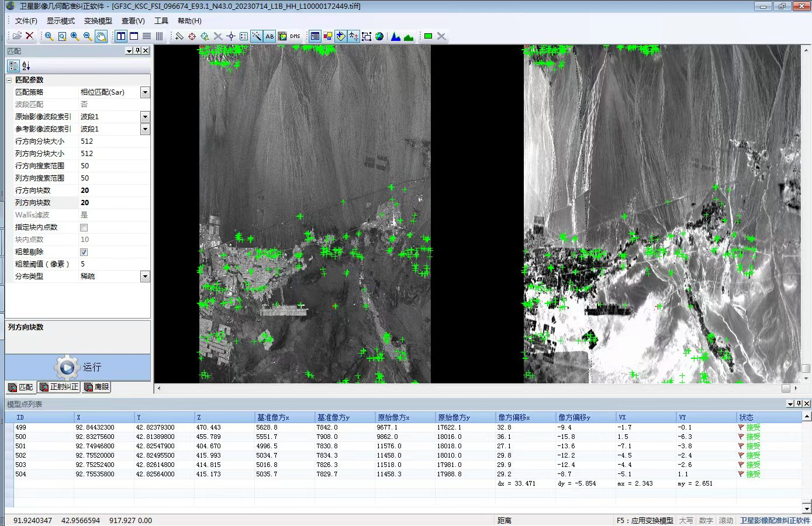Click the globe icon in toolbar

[x=379, y=36]
